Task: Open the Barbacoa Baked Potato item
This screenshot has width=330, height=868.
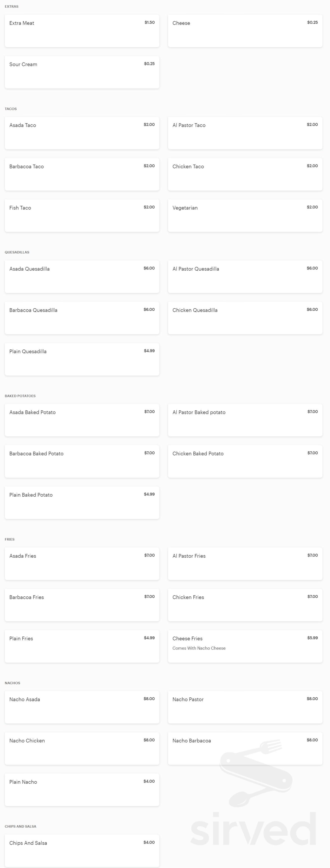Action: pyautogui.click(x=82, y=461)
